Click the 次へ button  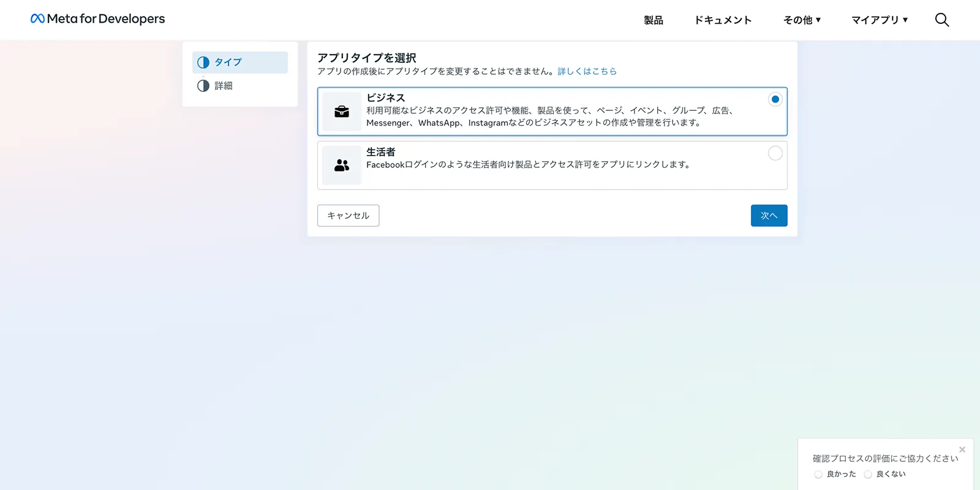(769, 216)
